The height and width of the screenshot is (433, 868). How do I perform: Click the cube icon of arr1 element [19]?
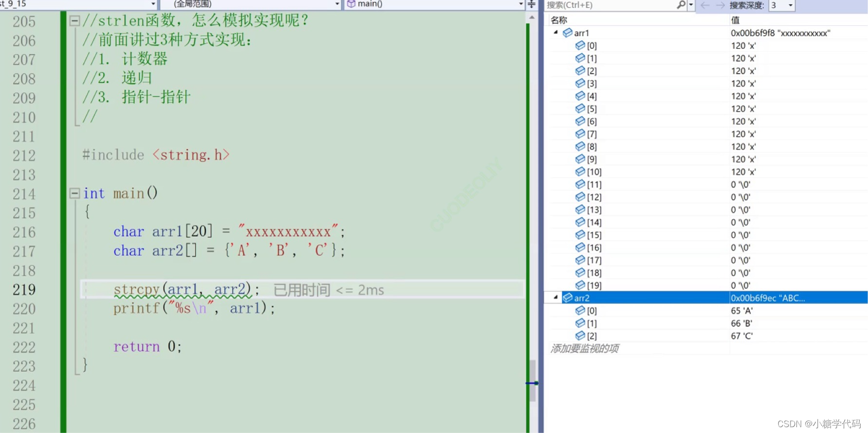[x=580, y=285]
